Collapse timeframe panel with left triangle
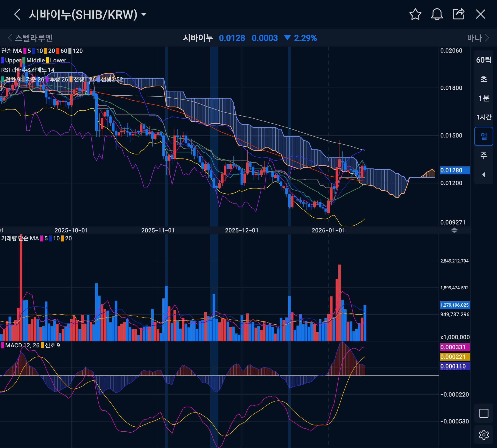The height and width of the screenshot is (448, 497). (x=484, y=175)
